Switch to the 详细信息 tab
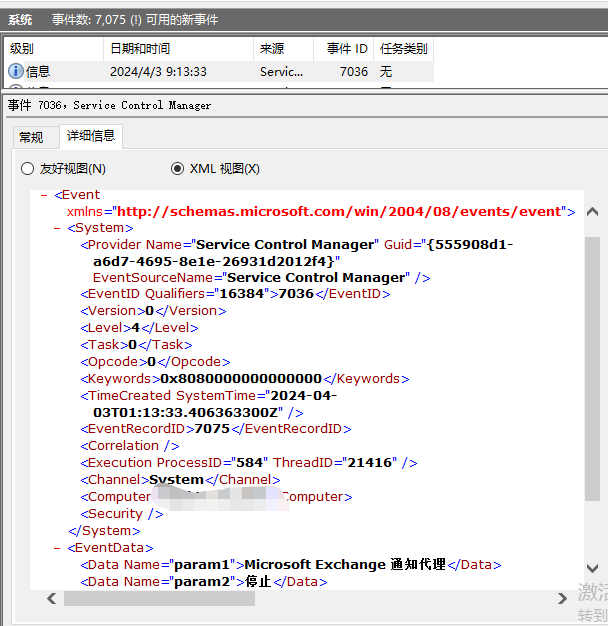Screen dimensions: 608x626 (x=91, y=136)
